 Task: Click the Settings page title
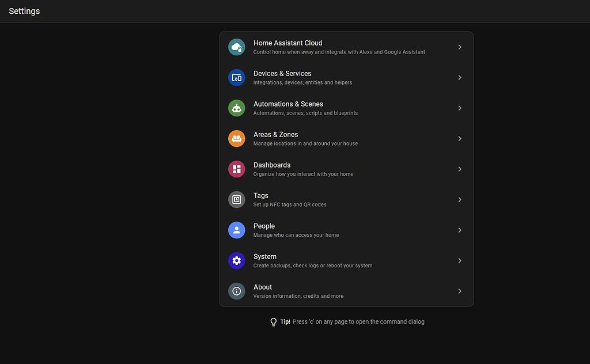(24, 10)
